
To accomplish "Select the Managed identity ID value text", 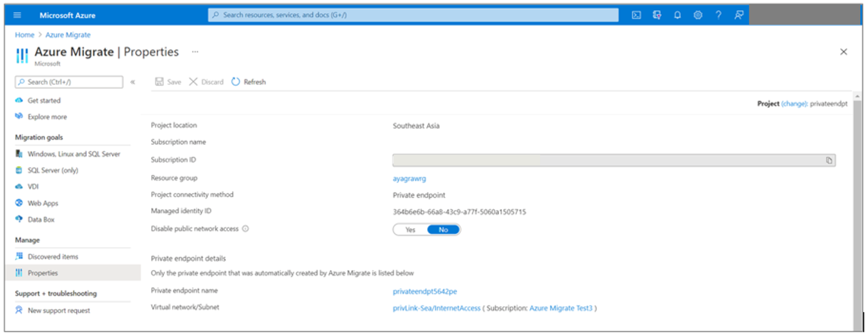I will [459, 212].
